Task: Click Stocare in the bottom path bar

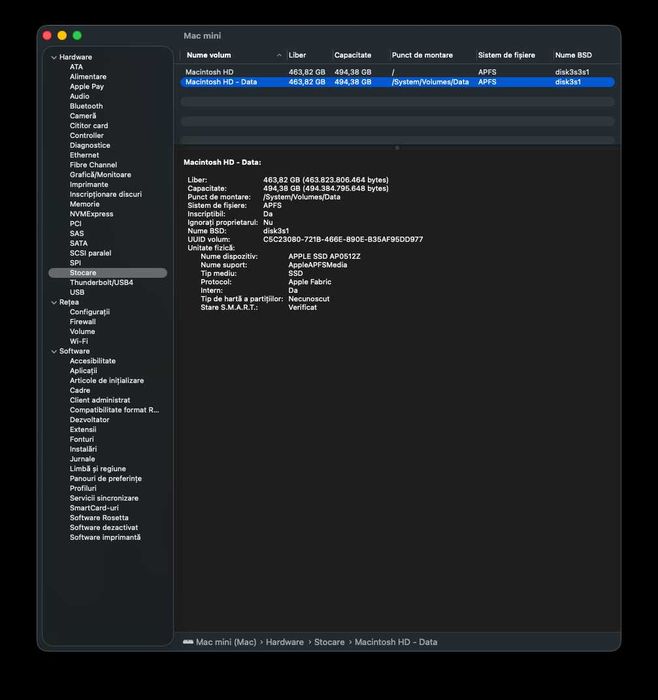Action: coord(329,642)
